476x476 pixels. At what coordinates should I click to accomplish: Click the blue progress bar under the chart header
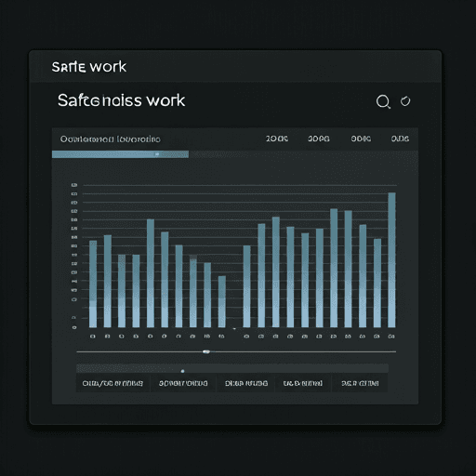[120, 154]
